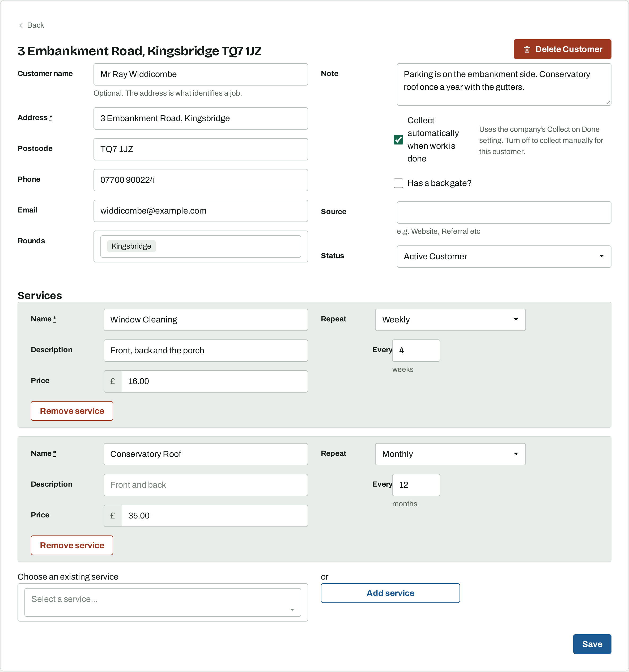Click the Front and back description placeholder
629x672 pixels.
click(206, 485)
